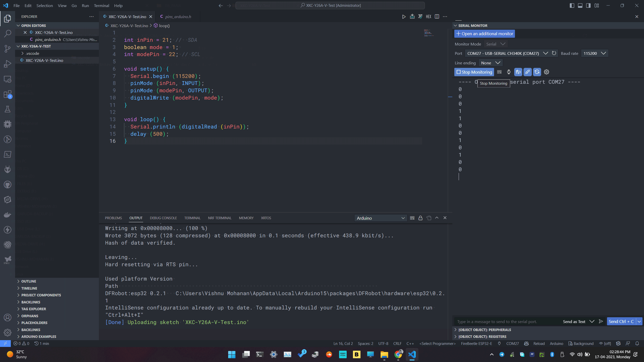This screenshot has width=644, height=362.
Task: Refresh the serial port list
Action: (x=554, y=53)
